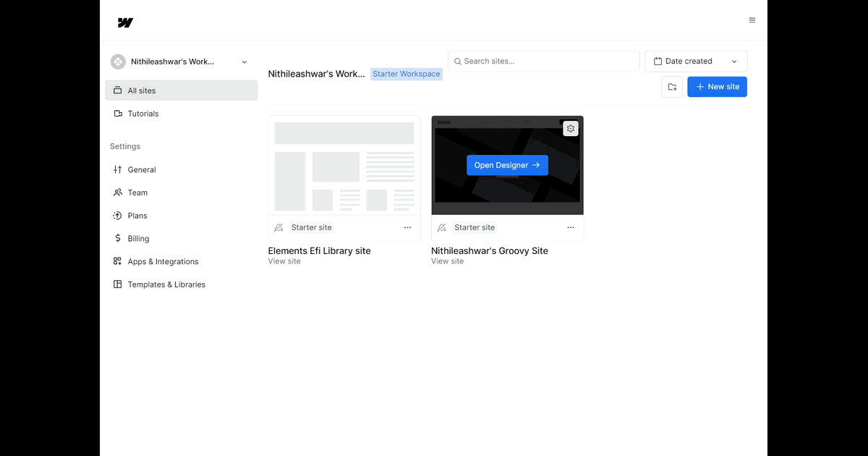Focus the Search sites field
This screenshot has height=456, width=868.
coord(544,62)
